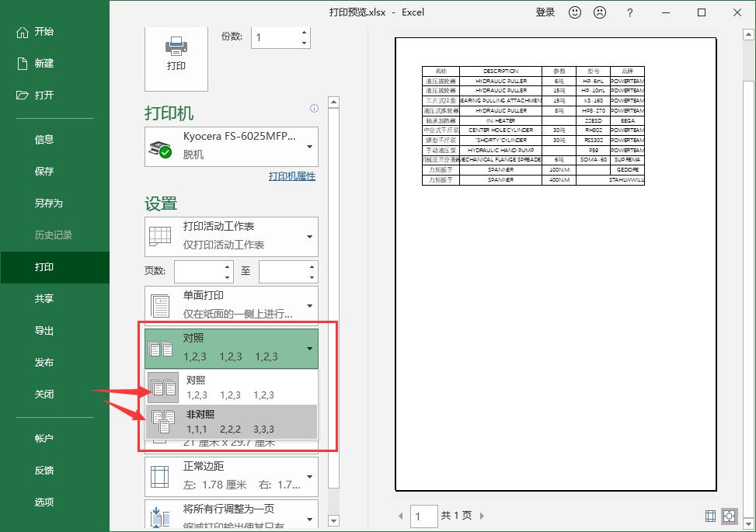This screenshot has height=532, width=756.
Task: Open the 打印机属性 link
Action: tap(291, 176)
